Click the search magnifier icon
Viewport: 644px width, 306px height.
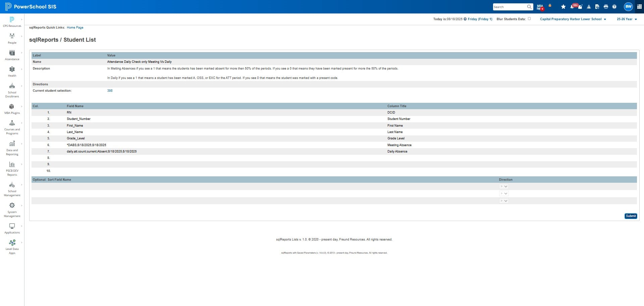pos(529,7)
